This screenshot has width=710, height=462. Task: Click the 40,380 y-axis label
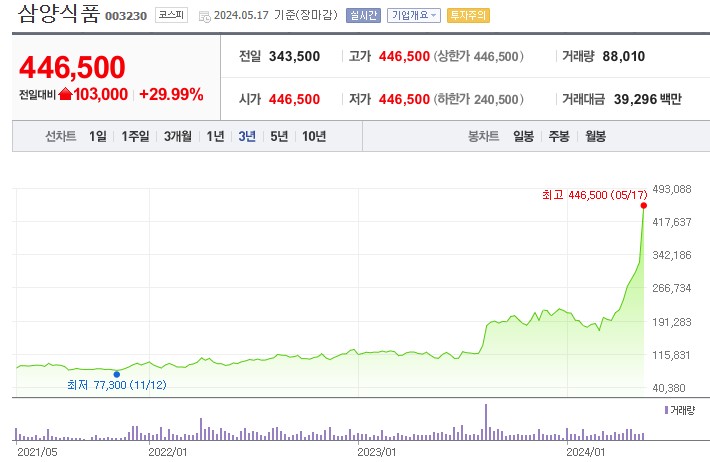[669, 388]
